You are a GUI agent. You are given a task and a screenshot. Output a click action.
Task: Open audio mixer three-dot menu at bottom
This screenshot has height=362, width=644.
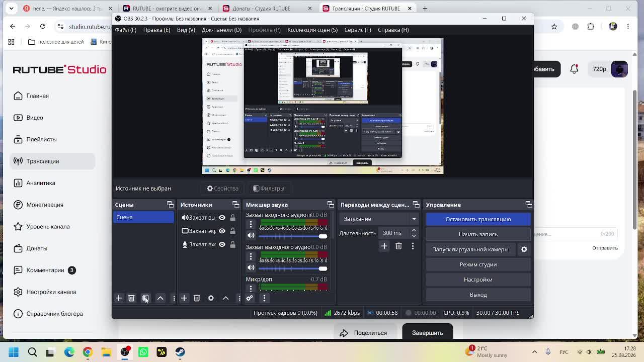[264, 298]
